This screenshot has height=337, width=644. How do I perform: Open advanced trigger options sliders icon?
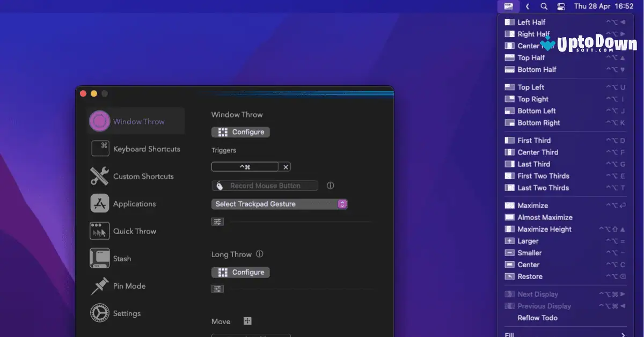pyautogui.click(x=217, y=221)
